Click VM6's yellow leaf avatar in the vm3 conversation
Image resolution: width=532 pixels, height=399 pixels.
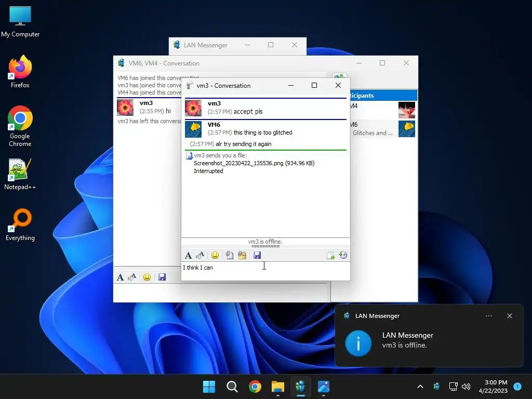coord(193,129)
